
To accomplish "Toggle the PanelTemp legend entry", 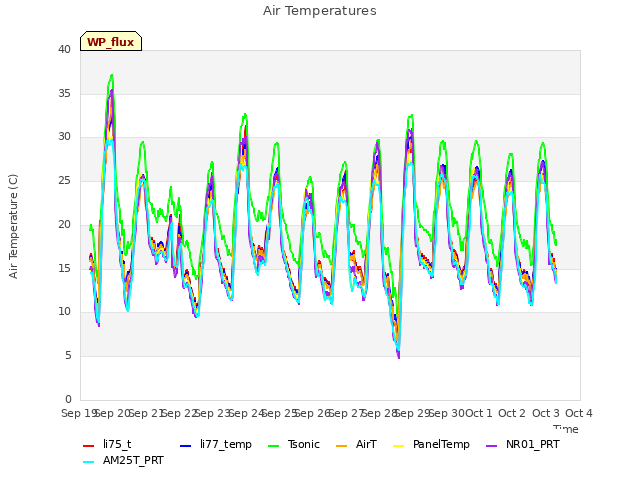I will click(431, 444).
